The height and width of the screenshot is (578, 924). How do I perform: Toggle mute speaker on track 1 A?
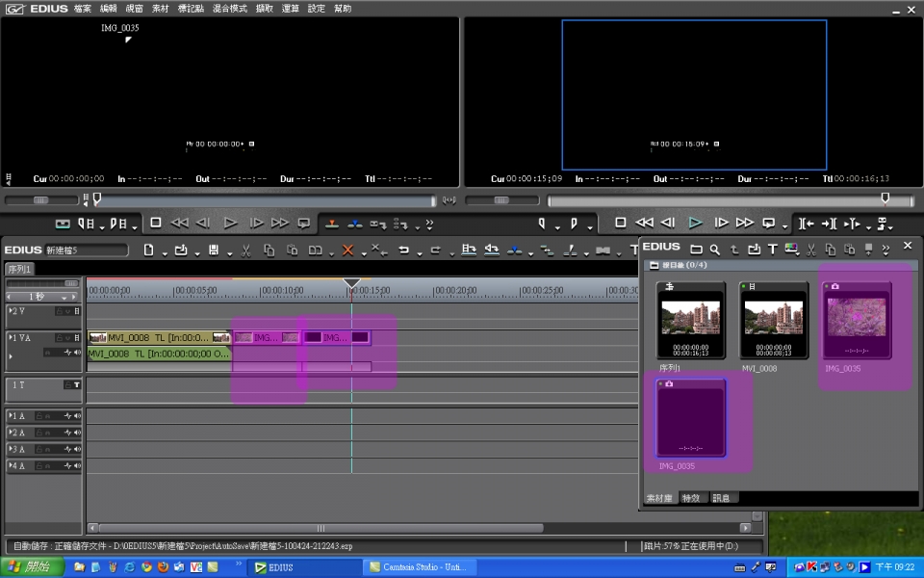(x=77, y=416)
